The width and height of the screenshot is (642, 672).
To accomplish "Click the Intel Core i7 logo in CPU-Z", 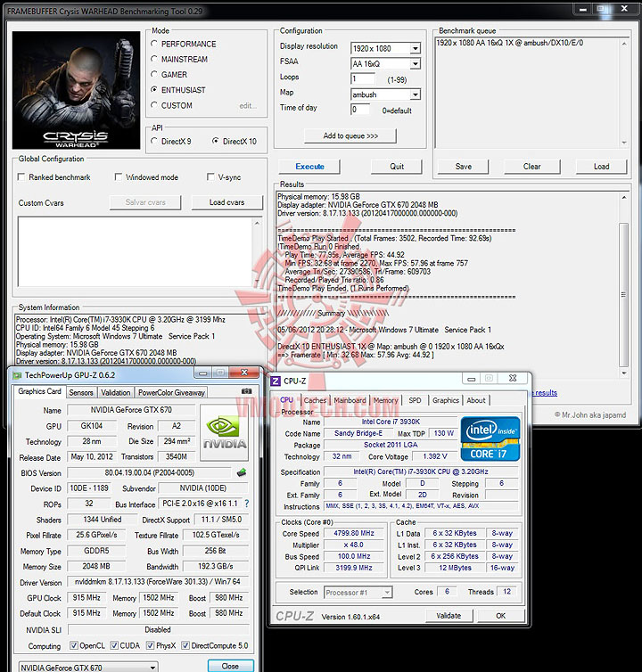I will pyautogui.click(x=490, y=438).
